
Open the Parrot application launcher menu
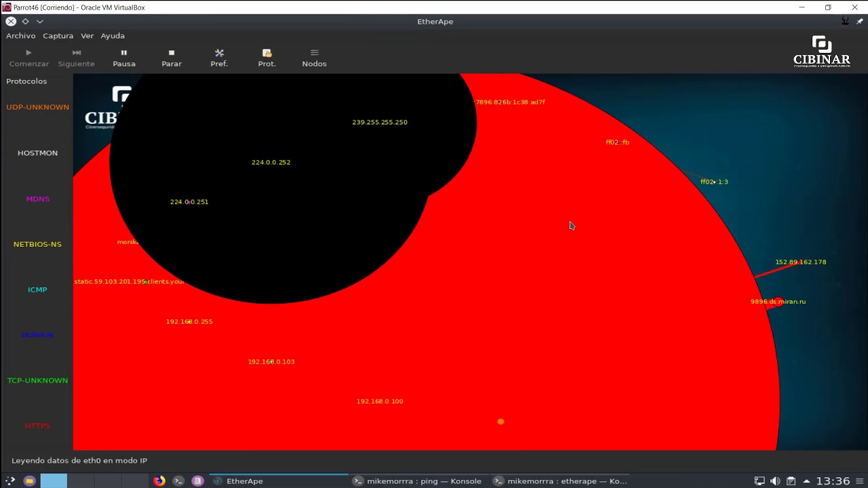(x=10, y=481)
